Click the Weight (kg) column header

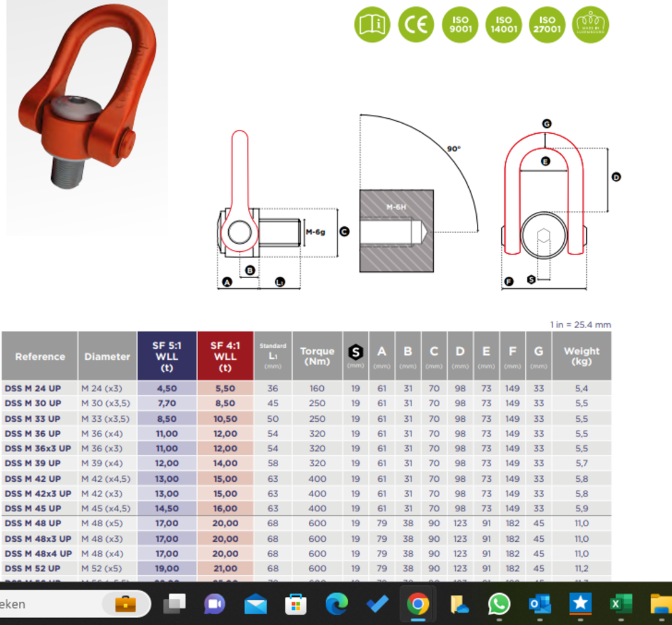tap(581, 356)
